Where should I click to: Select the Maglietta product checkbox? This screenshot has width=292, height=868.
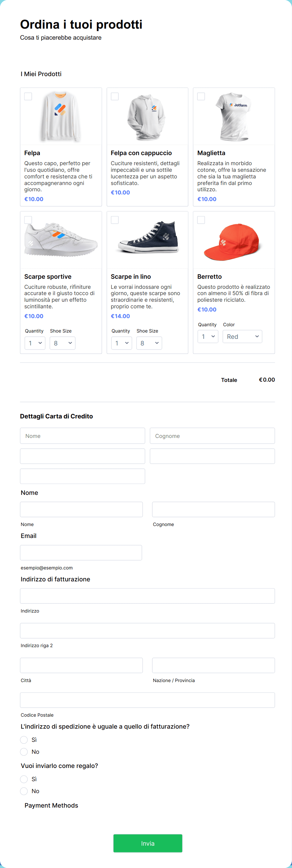pyautogui.click(x=201, y=96)
